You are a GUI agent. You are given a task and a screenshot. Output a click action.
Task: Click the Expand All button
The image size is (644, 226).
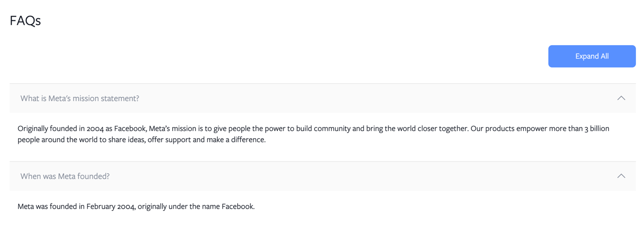click(592, 56)
